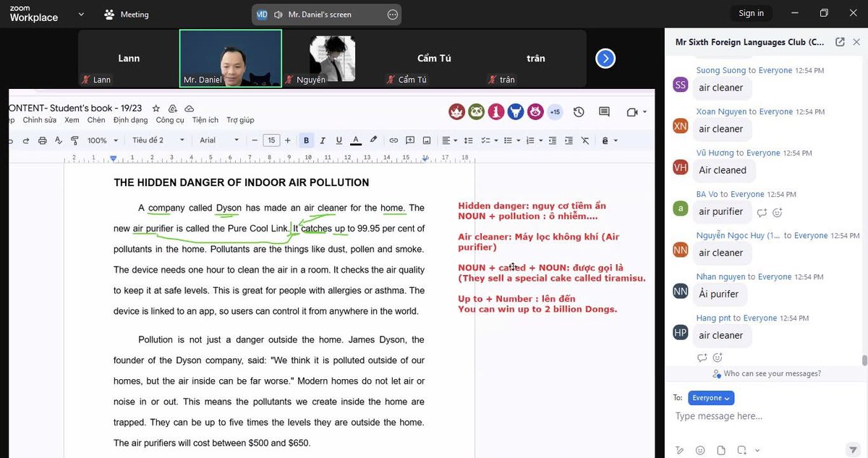Image resolution: width=868 pixels, height=458 pixels.
Task: Show next participants with right arrow
Action: coord(605,59)
